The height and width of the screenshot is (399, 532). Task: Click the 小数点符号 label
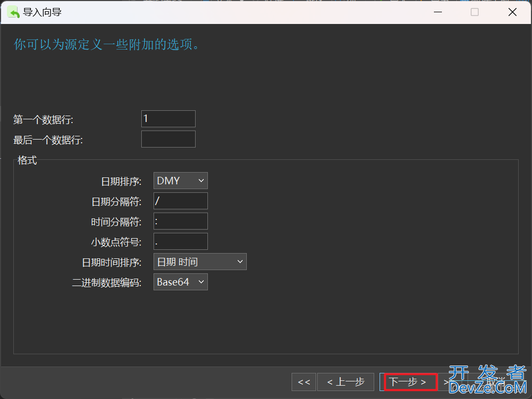pos(116,242)
